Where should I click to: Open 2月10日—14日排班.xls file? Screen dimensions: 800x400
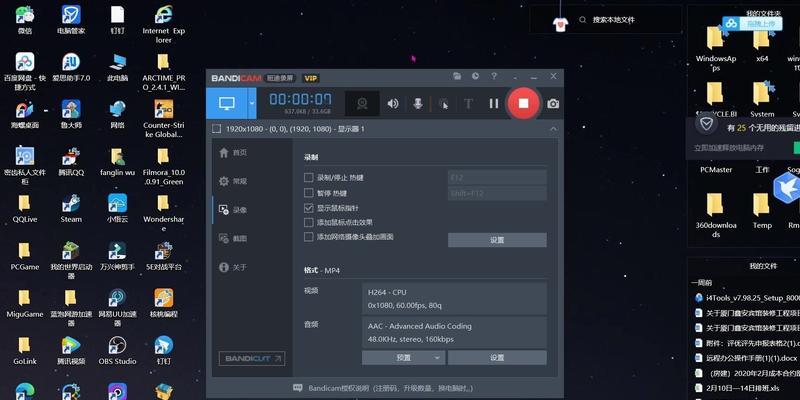pos(739,388)
